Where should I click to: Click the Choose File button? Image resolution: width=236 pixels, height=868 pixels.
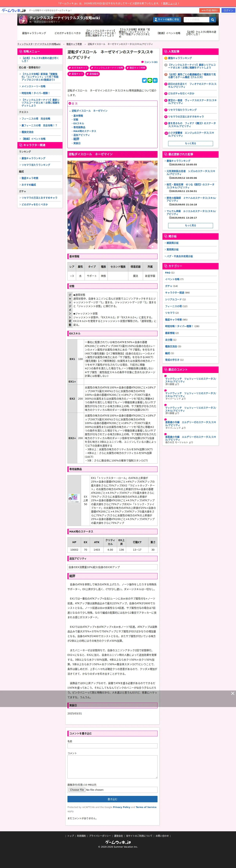click(x=77, y=790)
